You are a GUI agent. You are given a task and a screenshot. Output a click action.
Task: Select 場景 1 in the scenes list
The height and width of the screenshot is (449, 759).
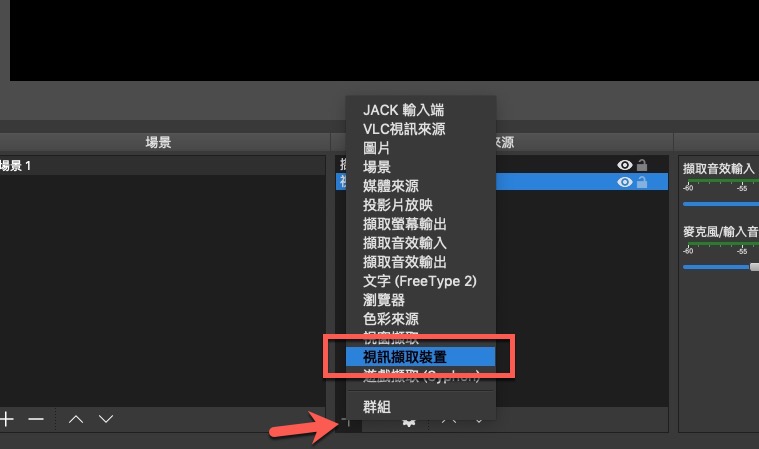163,166
